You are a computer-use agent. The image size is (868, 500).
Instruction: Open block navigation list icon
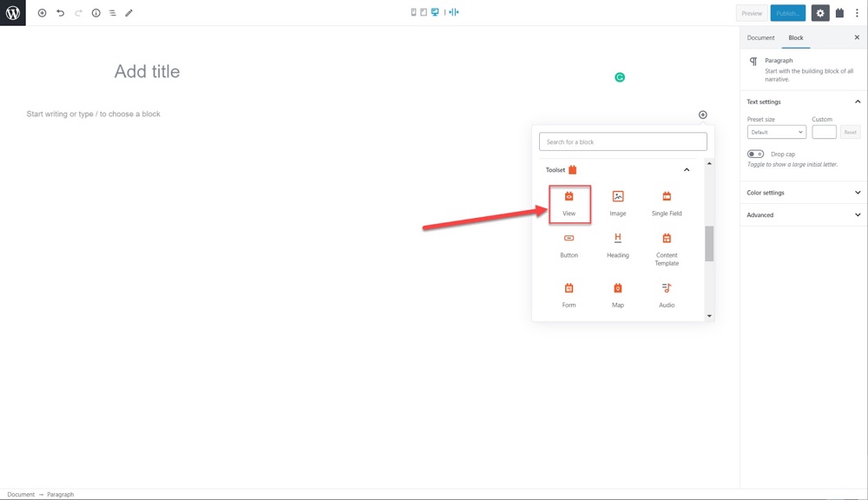point(112,13)
